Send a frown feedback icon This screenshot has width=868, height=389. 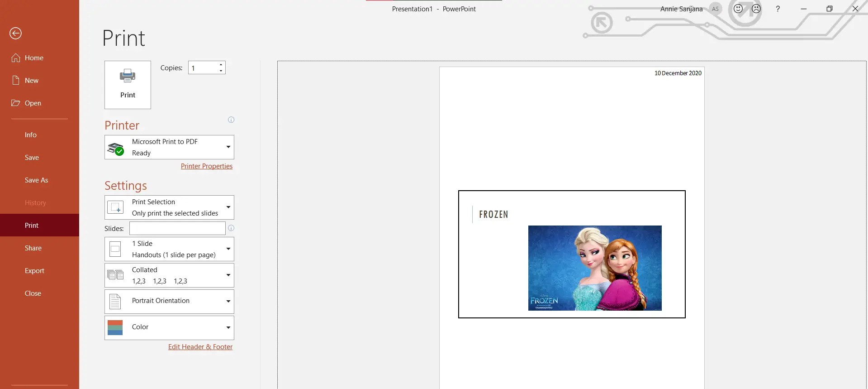click(x=756, y=9)
